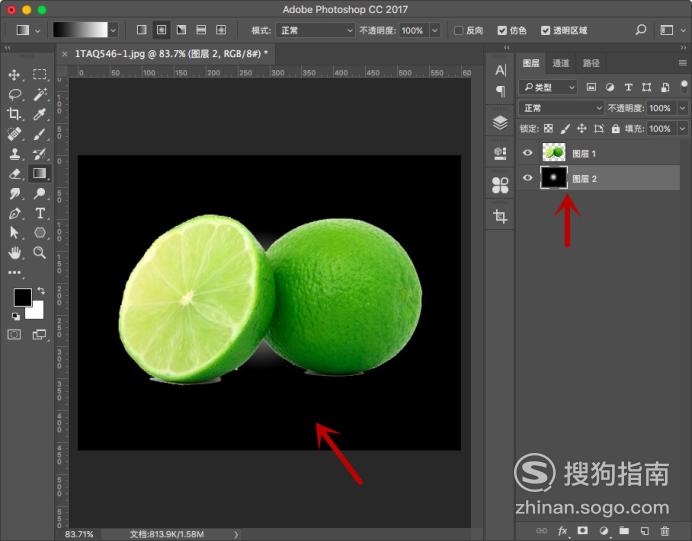
Task: Open layer 不透明度 dropdown arrow
Action: (x=683, y=108)
